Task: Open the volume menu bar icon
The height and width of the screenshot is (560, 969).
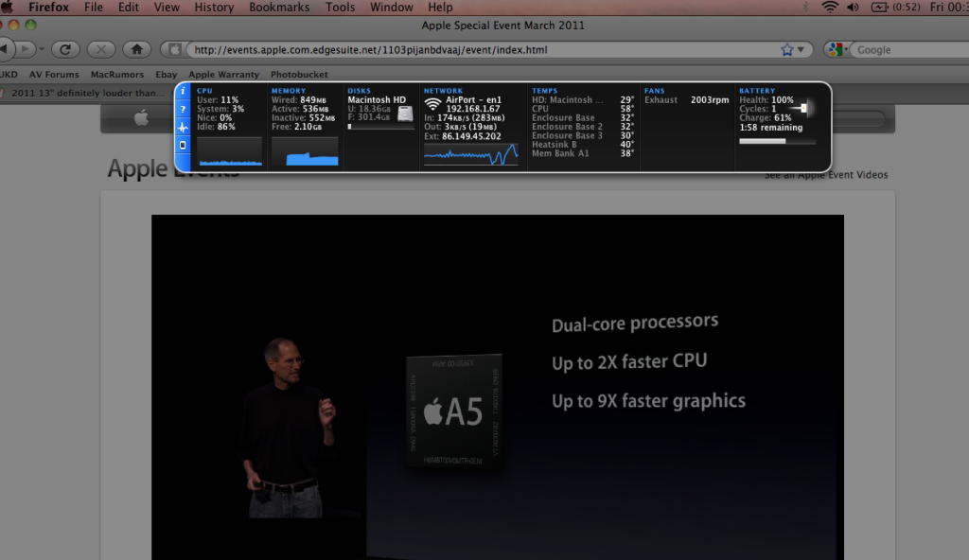Action: [853, 8]
